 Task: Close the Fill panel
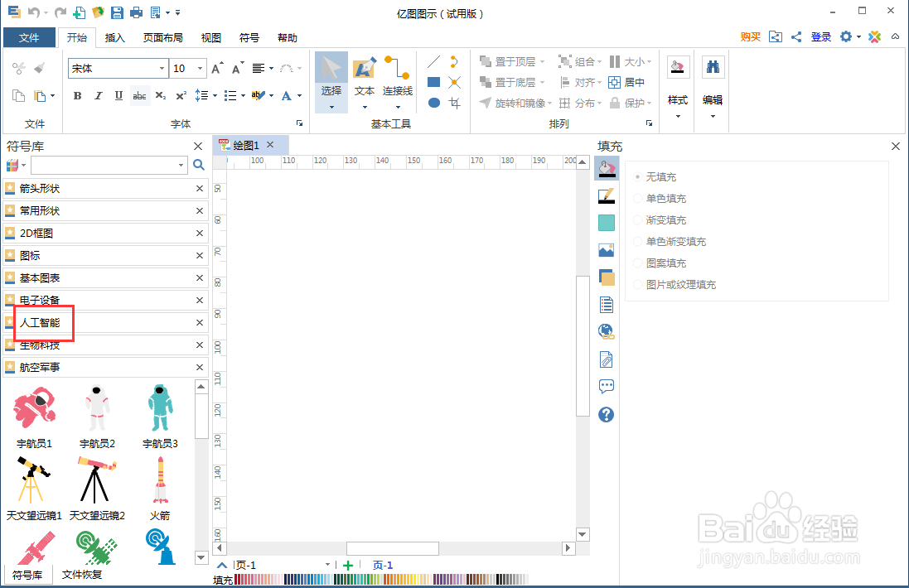click(x=896, y=147)
